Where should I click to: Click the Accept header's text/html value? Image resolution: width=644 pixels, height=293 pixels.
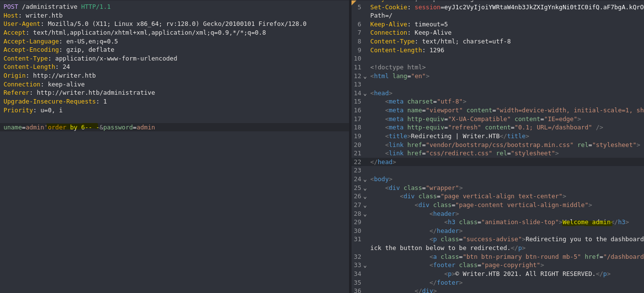tap(50, 33)
